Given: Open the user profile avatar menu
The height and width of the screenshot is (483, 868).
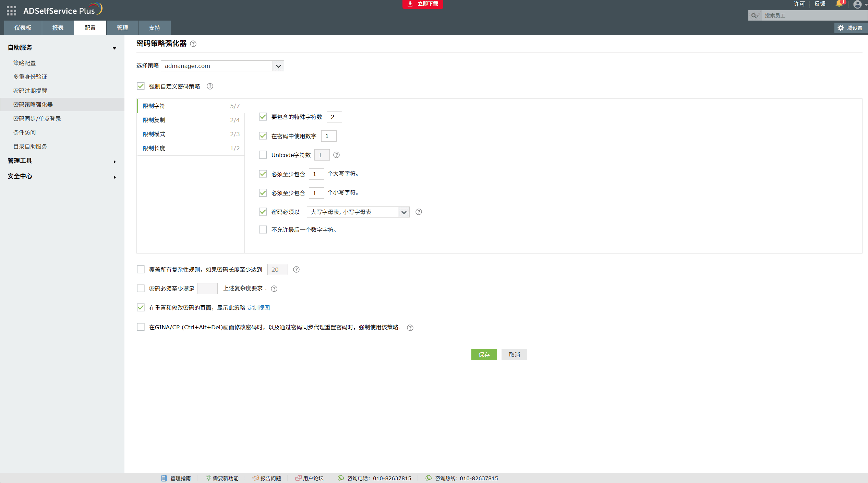Looking at the screenshot, I should (x=857, y=4).
